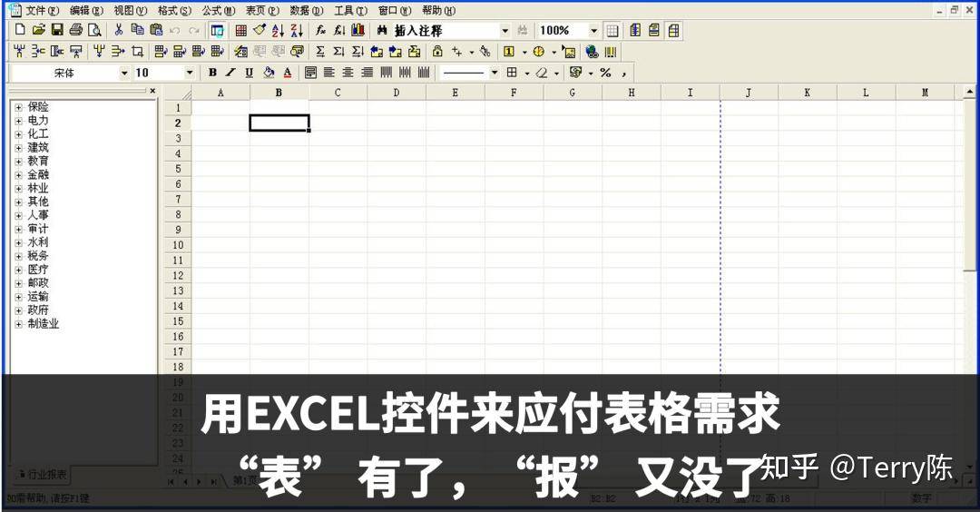The height and width of the screenshot is (512, 980).
Task: Open the bar chart wizard icon
Action: (358, 30)
